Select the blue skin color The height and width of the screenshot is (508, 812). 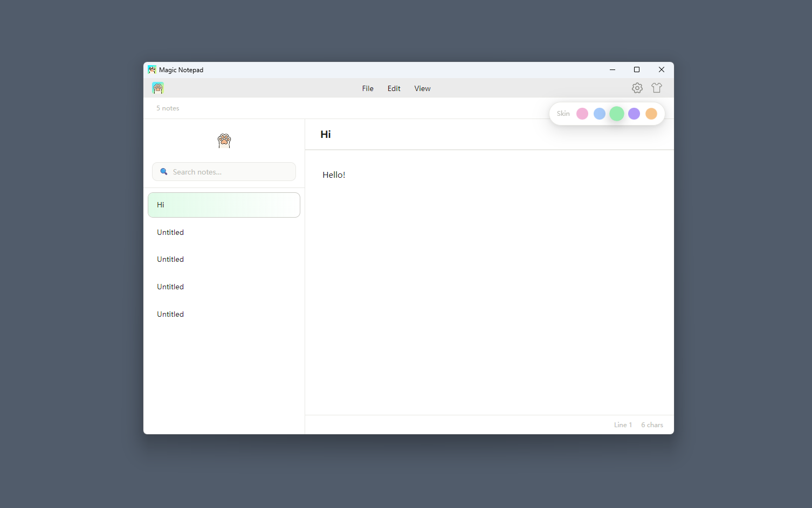[600, 114]
